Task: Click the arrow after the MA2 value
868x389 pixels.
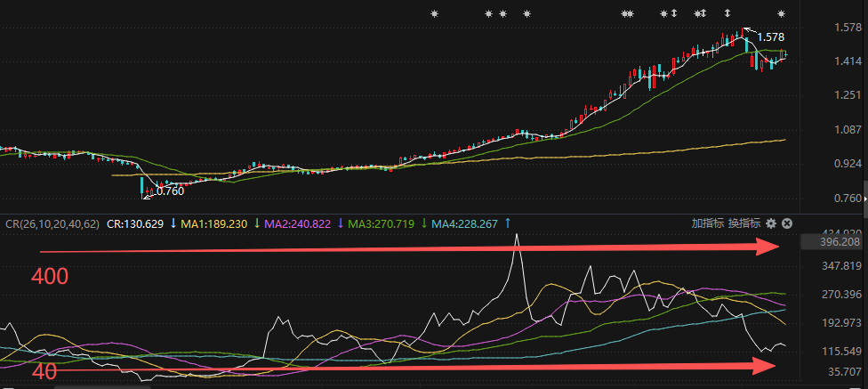Action: point(340,223)
